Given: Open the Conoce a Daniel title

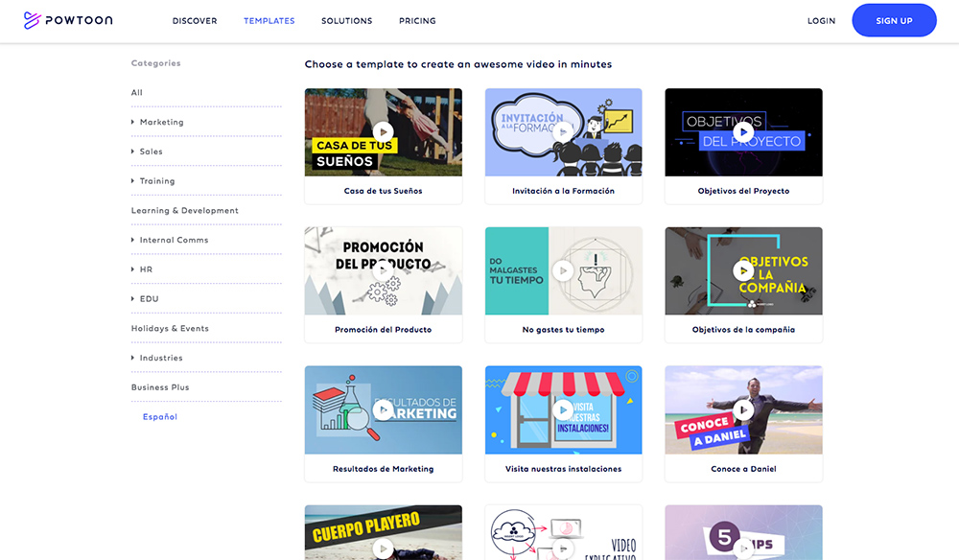Looking at the screenshot, I should click(744, 469).
